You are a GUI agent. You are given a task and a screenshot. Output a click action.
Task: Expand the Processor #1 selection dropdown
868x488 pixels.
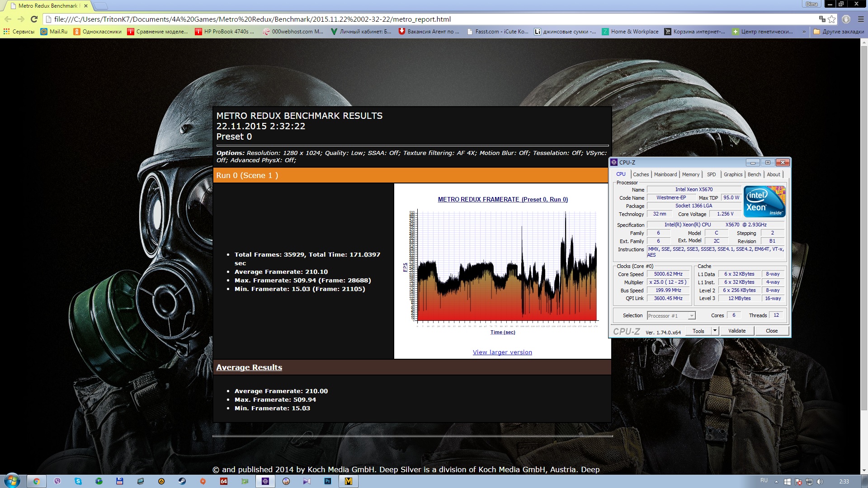[x=691, y=316]
